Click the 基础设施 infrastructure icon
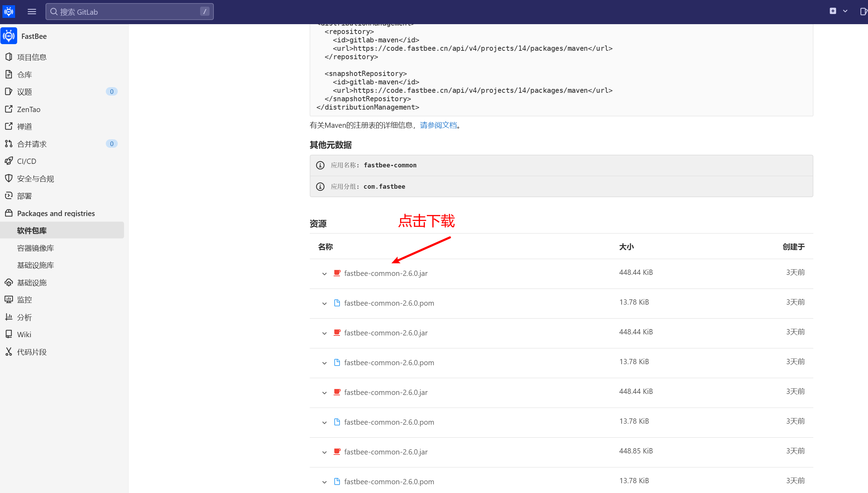The image size is (868, 493). (x=9, y=282)
